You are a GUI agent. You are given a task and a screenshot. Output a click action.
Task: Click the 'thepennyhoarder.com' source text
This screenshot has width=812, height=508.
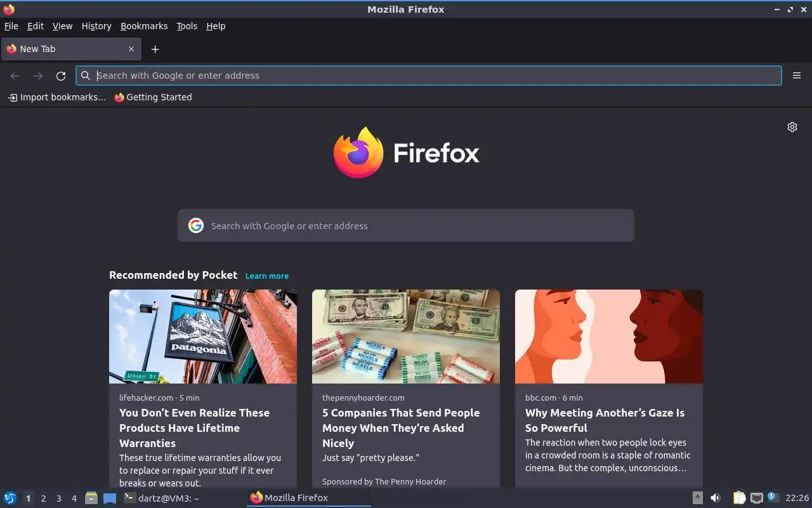point(363,398)
